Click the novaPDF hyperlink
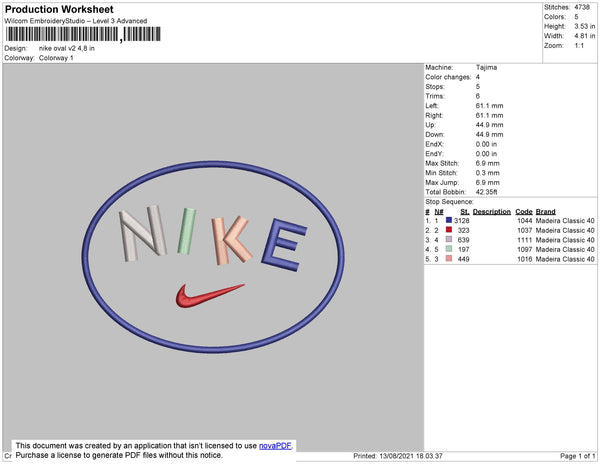The image size is (600, 464). pyautogui.click(x=275, y=446)
